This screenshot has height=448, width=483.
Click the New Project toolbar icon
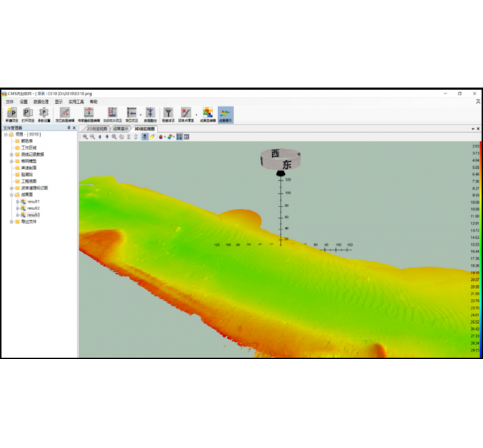pyautogui.click(x=12, y=113)
